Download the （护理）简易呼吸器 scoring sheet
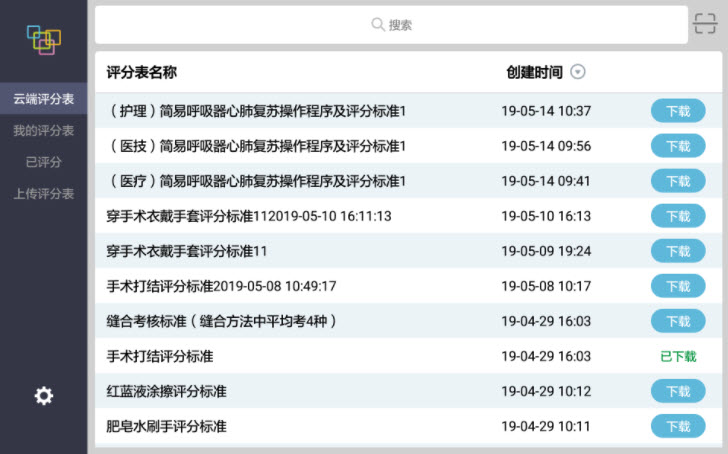This screenshot has width=728, height=454. 678,111
